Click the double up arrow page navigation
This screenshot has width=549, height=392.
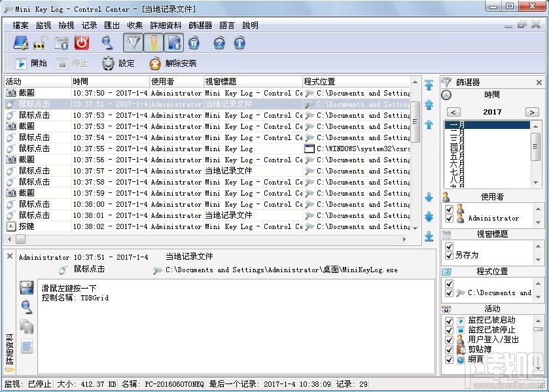coord(429,105)
